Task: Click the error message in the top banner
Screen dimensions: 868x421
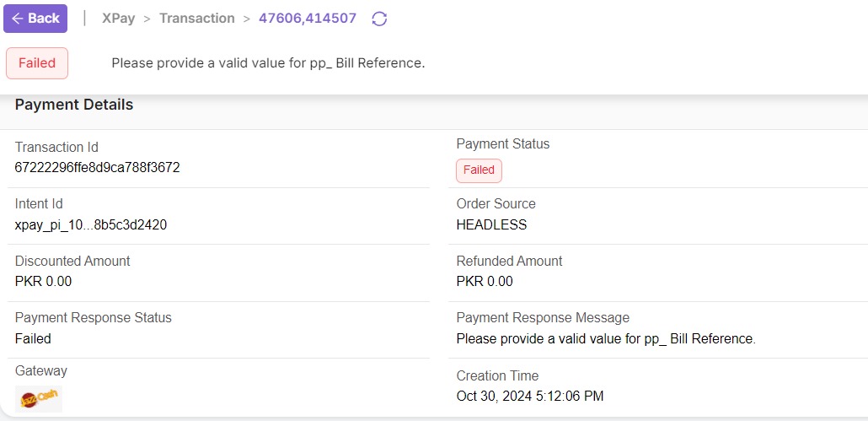Action: click(x=268, y=63)
